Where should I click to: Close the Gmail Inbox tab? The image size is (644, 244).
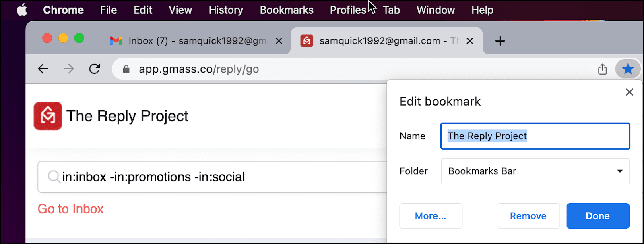pos(279,41)
